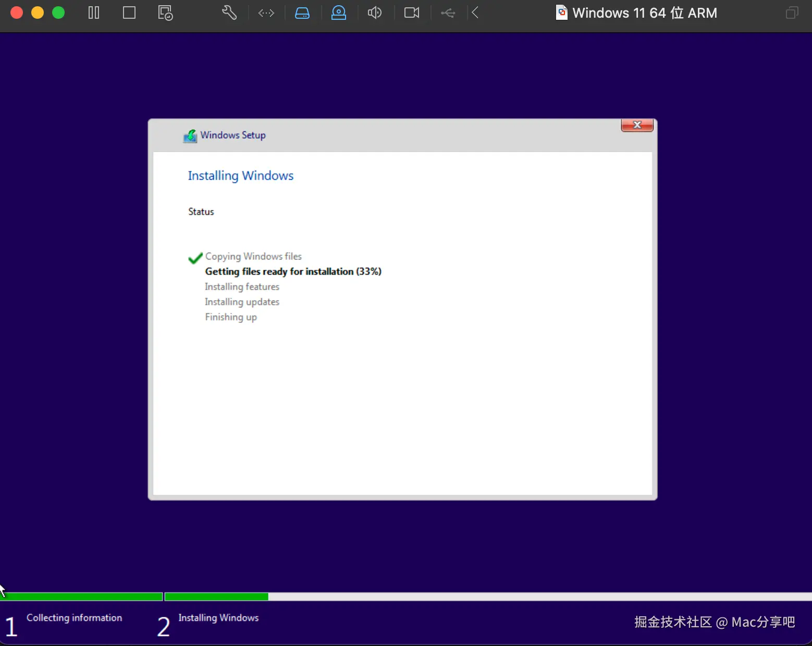812x646 pixels.
Task: Click the 'Windows 11 64 位 ARM' window title
Action: [645, 13]
